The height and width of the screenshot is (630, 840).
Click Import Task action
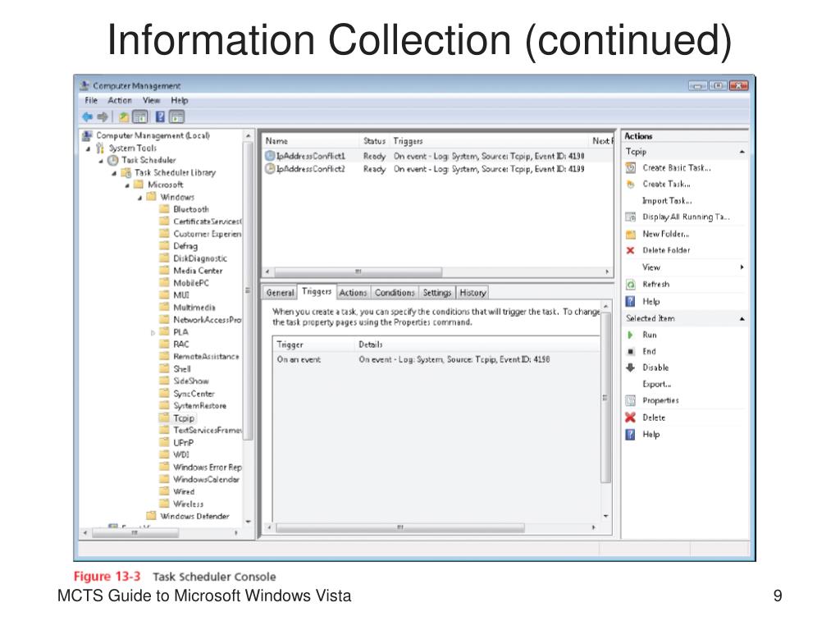point(667,201)
